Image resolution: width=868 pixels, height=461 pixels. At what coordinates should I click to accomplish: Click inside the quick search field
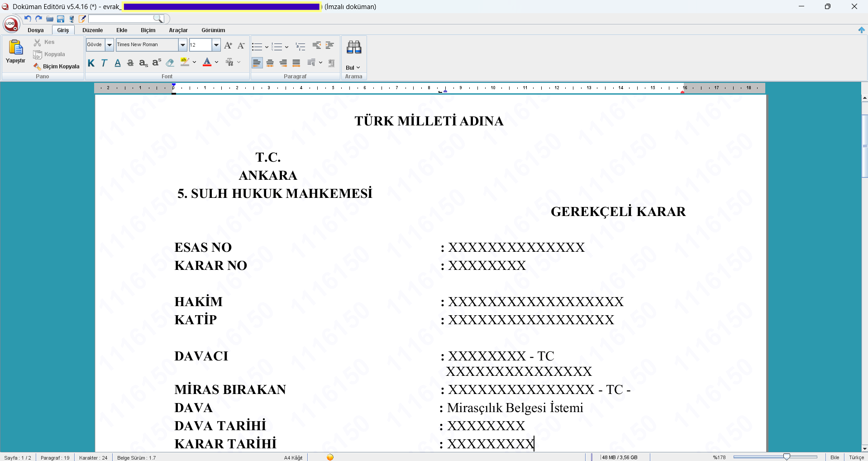121,19
